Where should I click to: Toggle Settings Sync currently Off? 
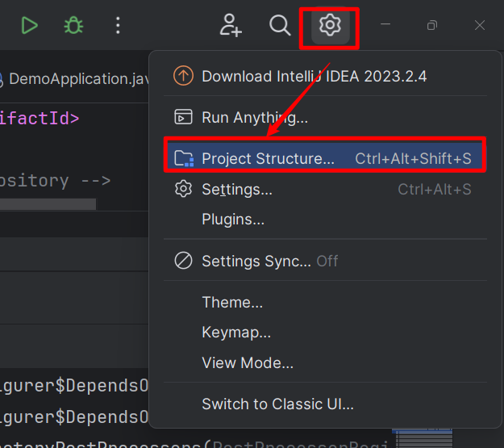(269, 261)
